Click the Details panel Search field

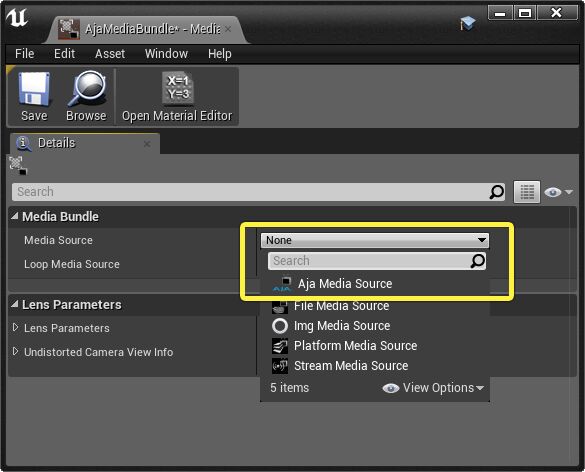[258, 192]
